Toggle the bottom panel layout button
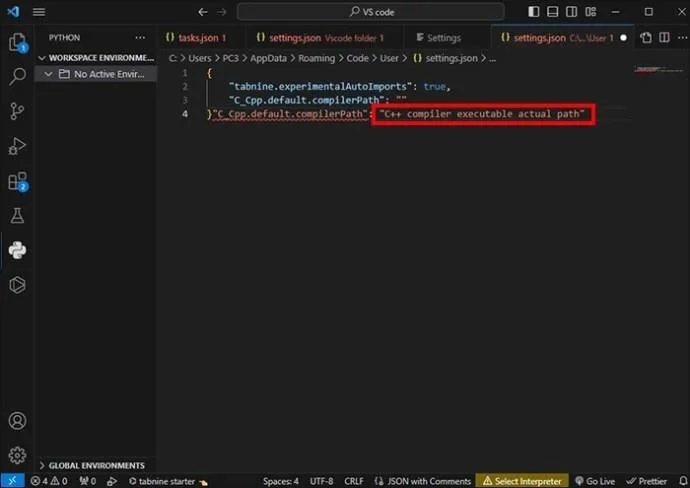Screen dimensions: 690x488 [552, 11]
